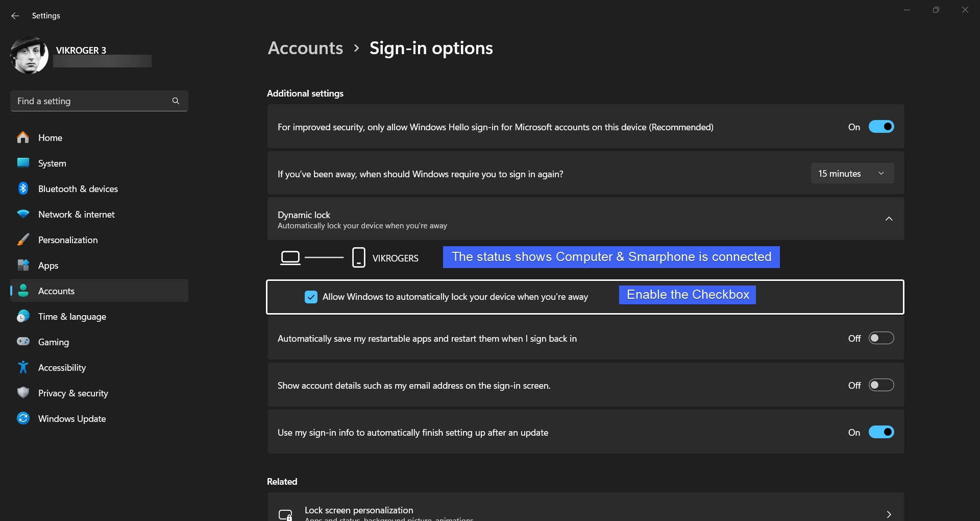The width and height of the screenshot is (980, 521).
Task: Click the VIKROGER 3 account name
Action: coord(81,50)
